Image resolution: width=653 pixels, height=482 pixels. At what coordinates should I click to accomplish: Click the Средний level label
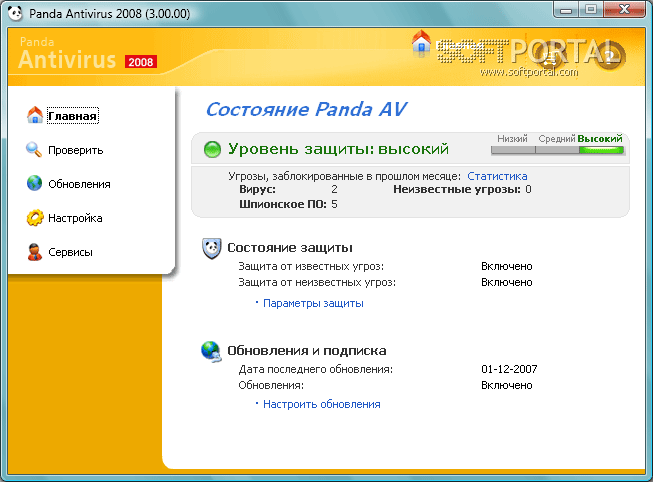click(556, 139)
